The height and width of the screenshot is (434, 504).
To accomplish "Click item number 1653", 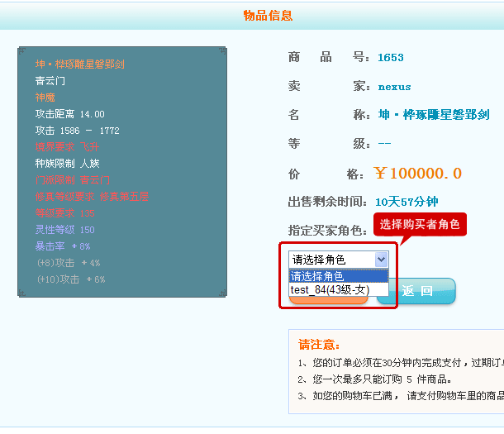I will [390, 57].
